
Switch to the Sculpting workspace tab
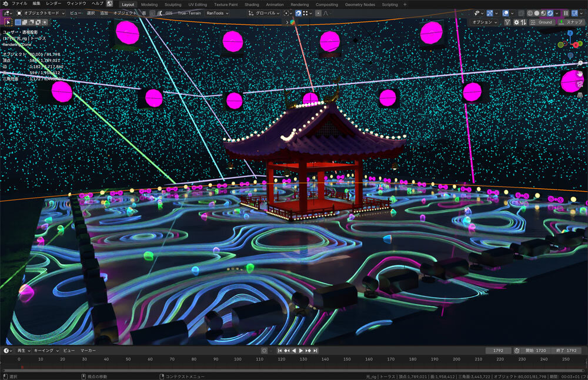click(173, 4)
